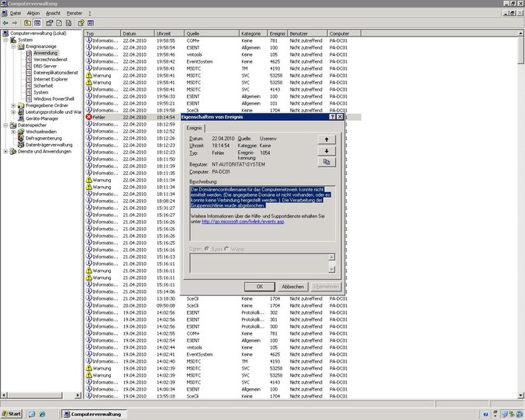
Task: Select the Defragmentierung node
Action: (44, 138)
